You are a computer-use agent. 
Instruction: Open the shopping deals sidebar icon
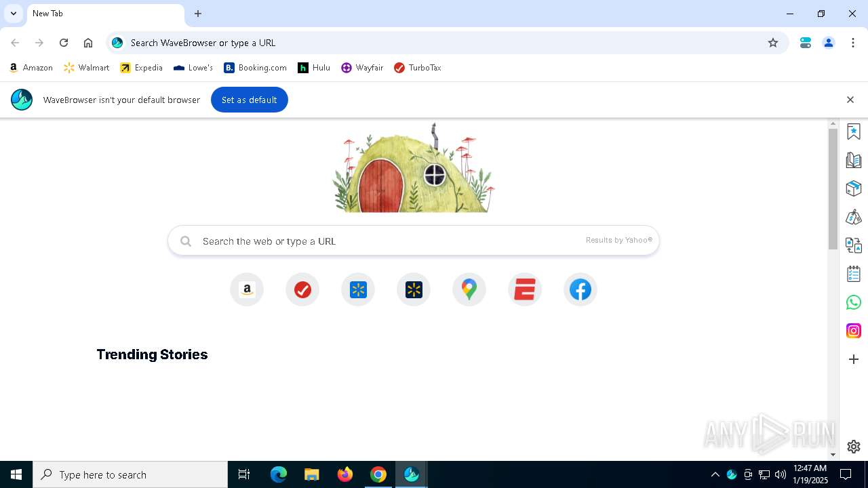click(x=854, y=217)
